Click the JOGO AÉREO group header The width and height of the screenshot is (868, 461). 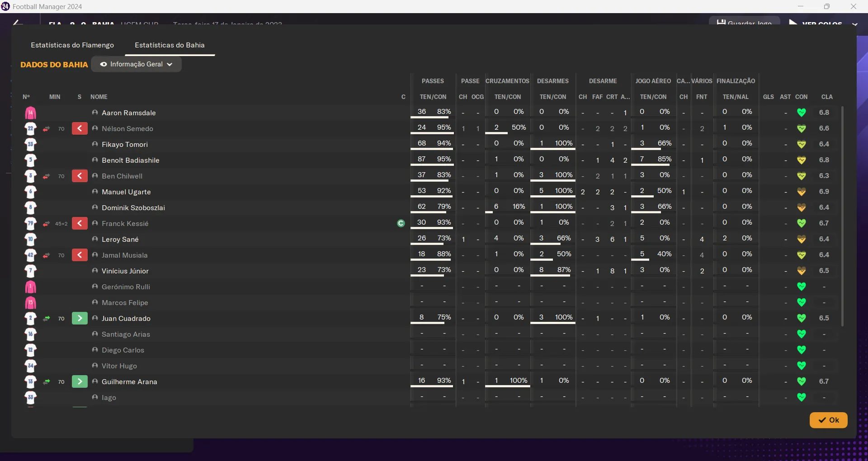653,81
